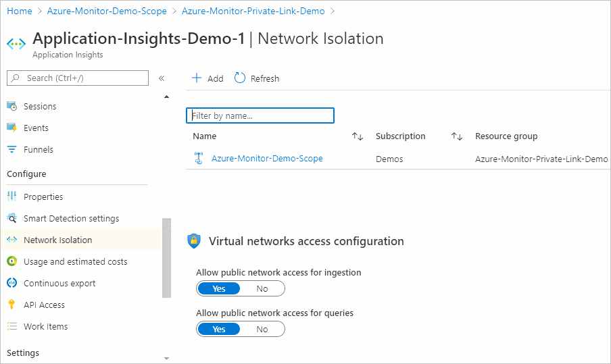The image size is (611, 364).
Task: Click the Events lightning icon
Action: tap(12, 128)
